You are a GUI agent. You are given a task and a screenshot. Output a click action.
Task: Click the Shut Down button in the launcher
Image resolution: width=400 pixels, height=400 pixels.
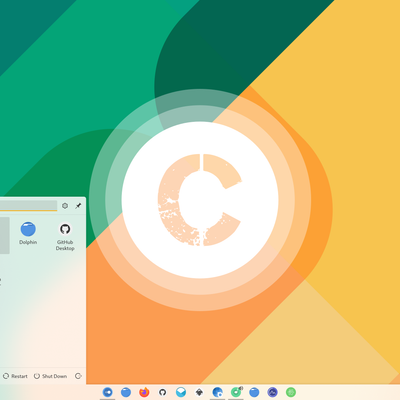(x=50, y=376)
